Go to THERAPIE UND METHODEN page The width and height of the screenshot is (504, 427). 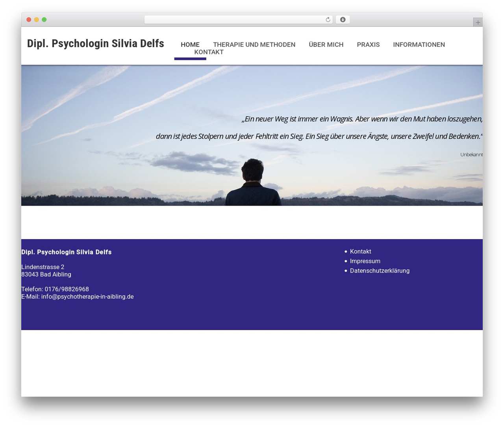(x=254, y=45)
